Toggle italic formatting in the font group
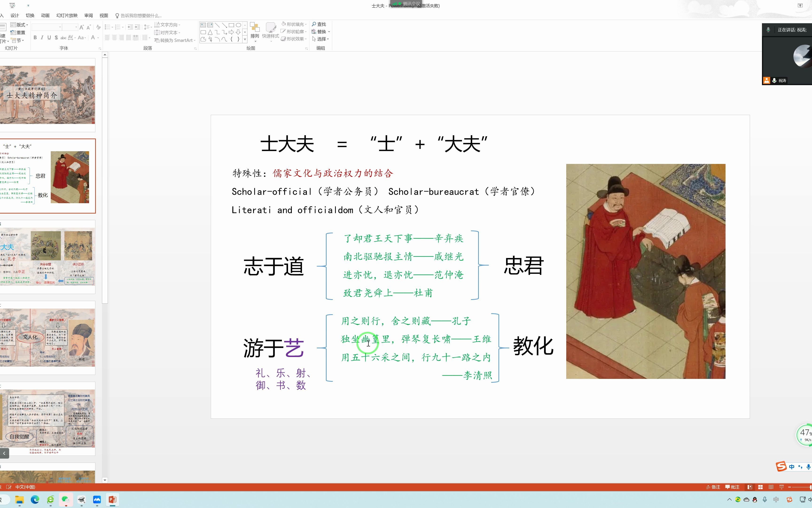 [42, 38]
